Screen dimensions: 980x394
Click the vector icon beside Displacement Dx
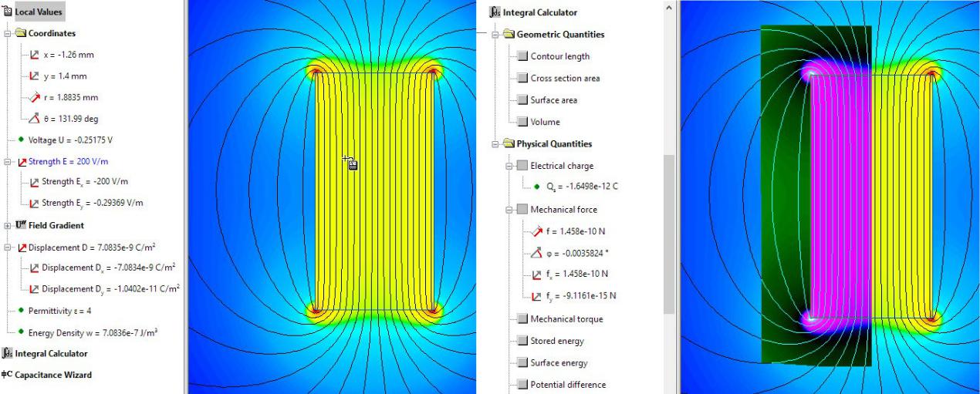point(34,268)
